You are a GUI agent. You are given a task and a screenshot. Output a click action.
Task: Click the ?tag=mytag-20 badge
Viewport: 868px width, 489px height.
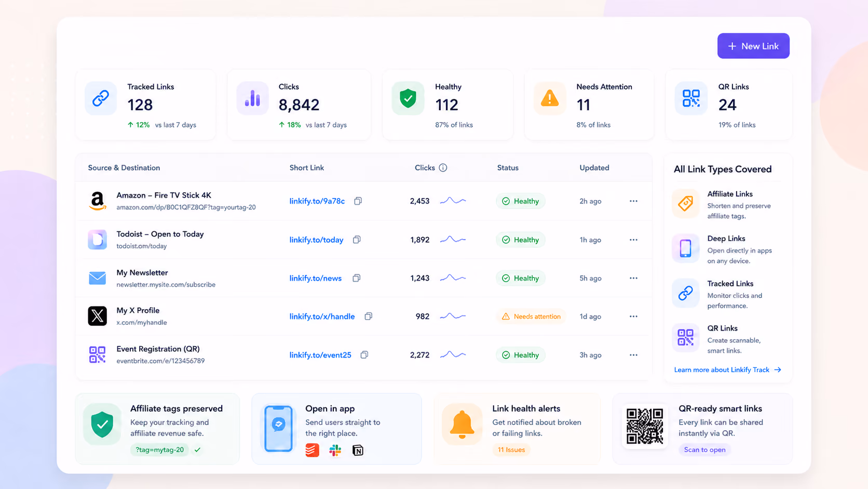click(160, 450)
